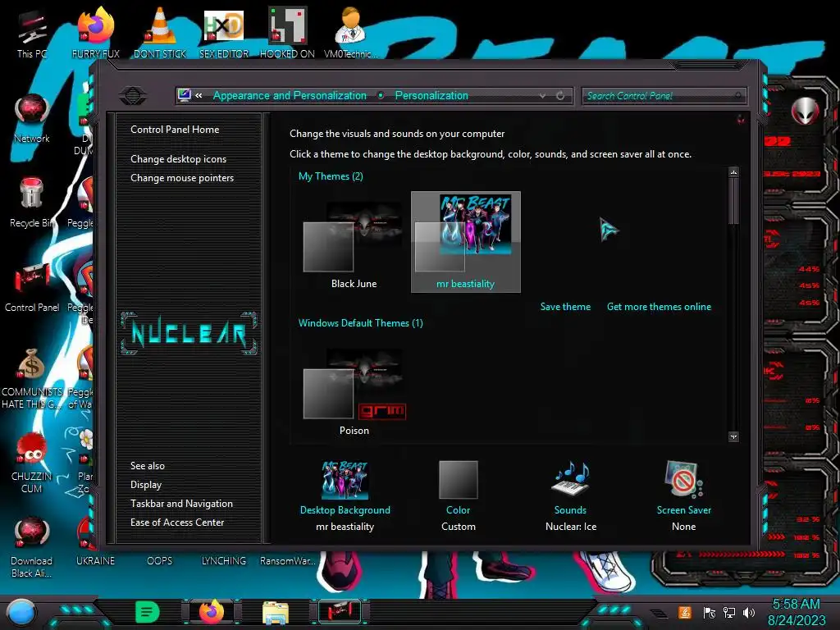Open the FURRY FUX Firefox desktop shortcut
The image size is (840, 630).
[95, 33]
